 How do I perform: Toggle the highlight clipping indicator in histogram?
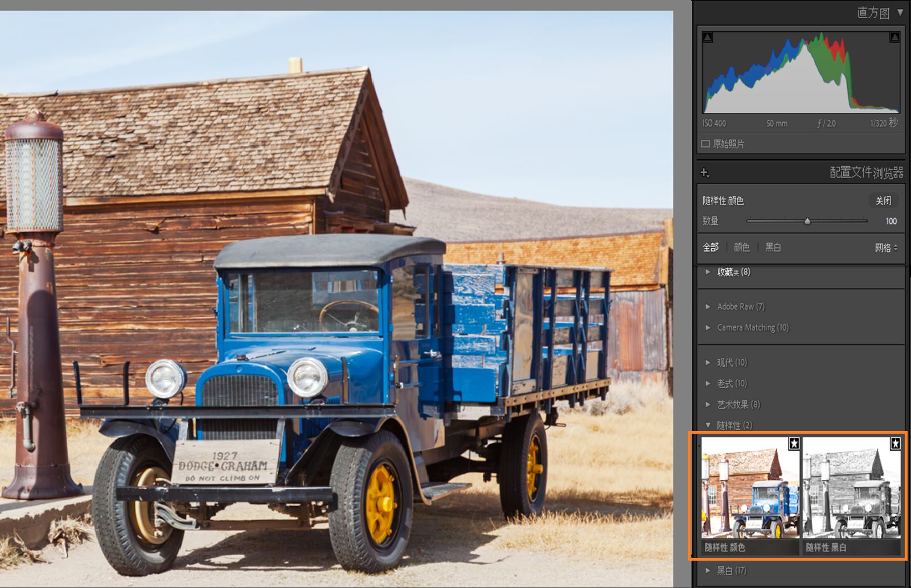point(894,37)
